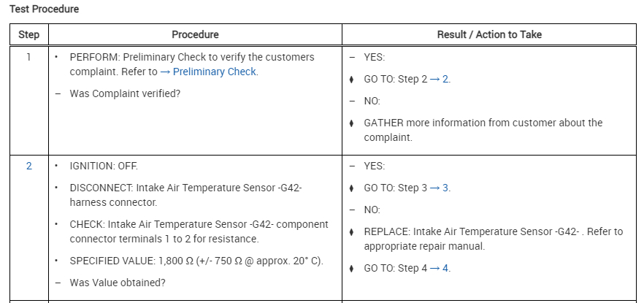Screen dimensions: 644x303
Task: Click the Procedure column header
Action: [195, 34]
